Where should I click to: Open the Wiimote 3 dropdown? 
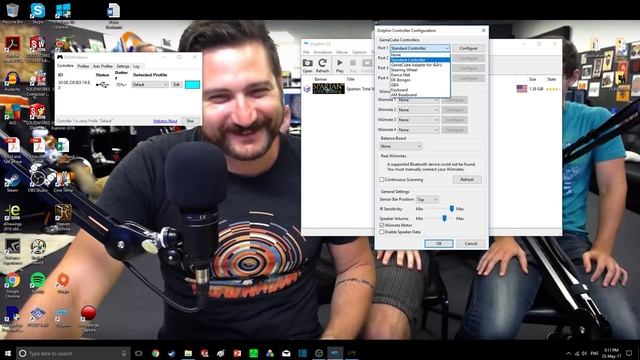pyautogui.click(x=418, y=120)
